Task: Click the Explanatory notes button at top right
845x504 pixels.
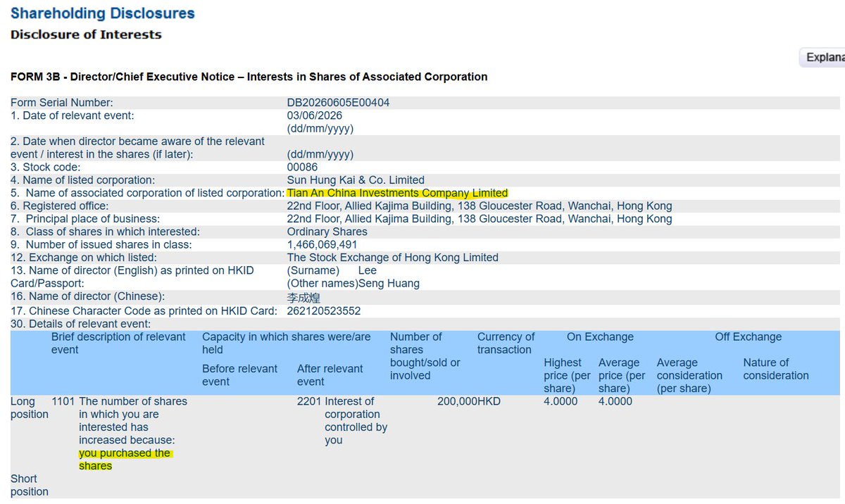Action: [822, 58]
